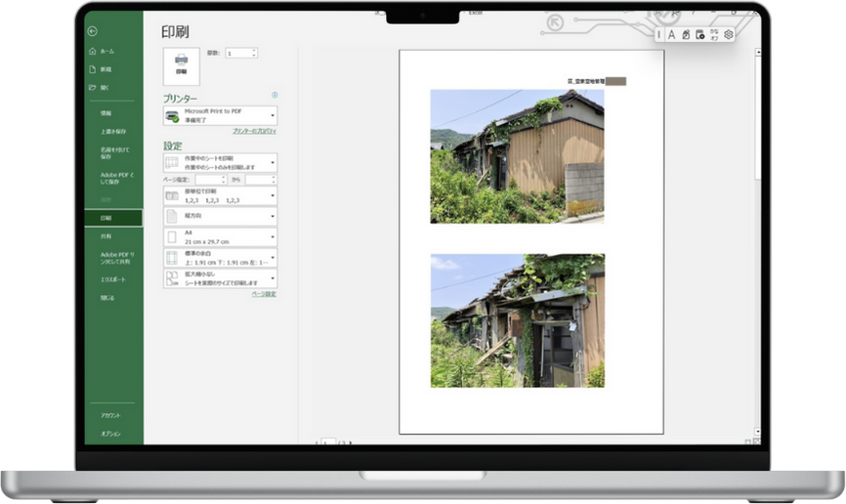846x504 pixels.
Task: Click the preview current page number field
Action: (329, 442)
